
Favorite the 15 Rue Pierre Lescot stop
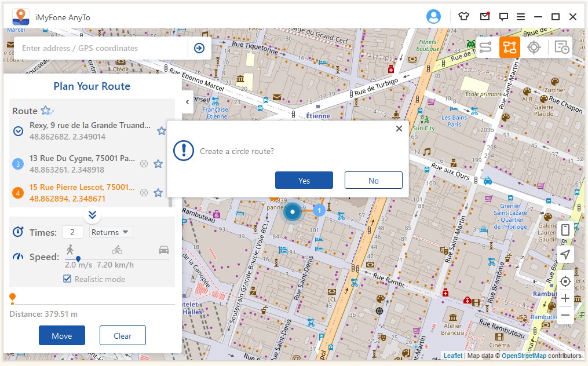coord(158,193)
